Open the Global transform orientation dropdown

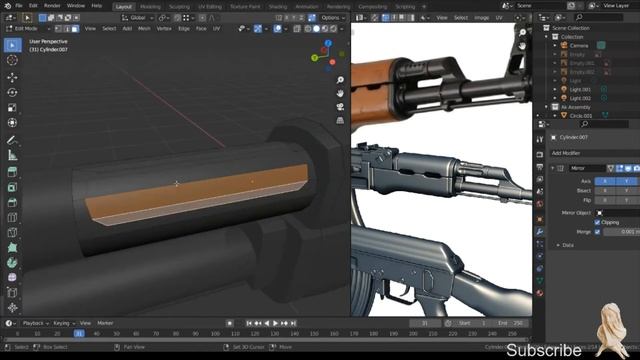click(x=138, y=18)
